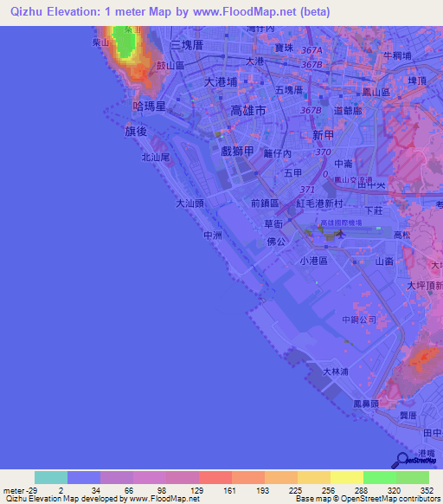This screenshot has width=443, height=504.
Task: Click the 山畓 label
Action: [x=384, y=262]
